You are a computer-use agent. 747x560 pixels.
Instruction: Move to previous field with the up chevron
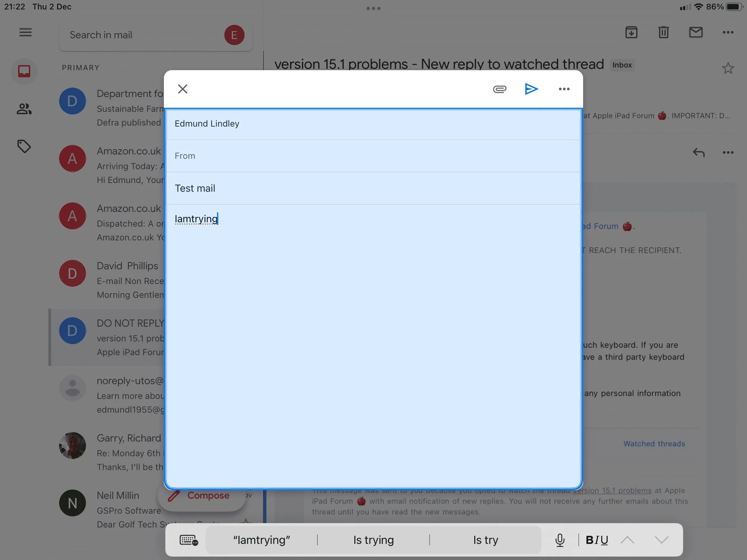(627, 540)
